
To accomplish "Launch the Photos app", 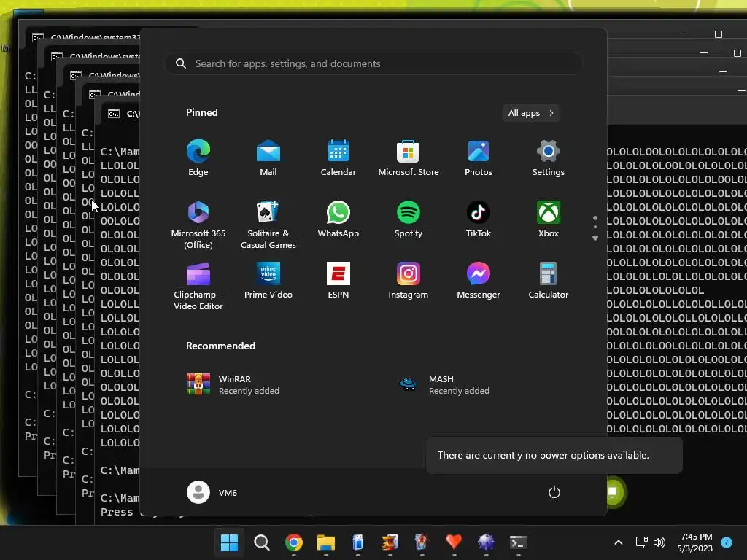I will point(479,158).
